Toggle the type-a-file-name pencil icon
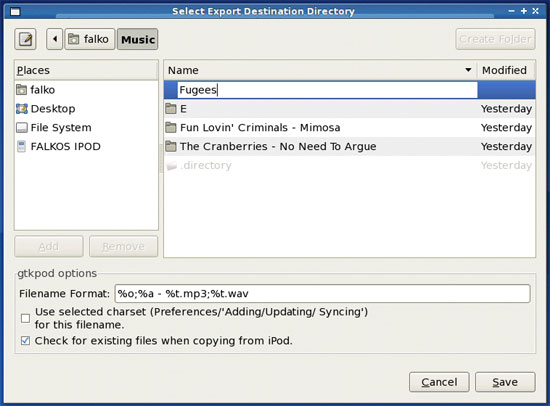 point(25,39)
